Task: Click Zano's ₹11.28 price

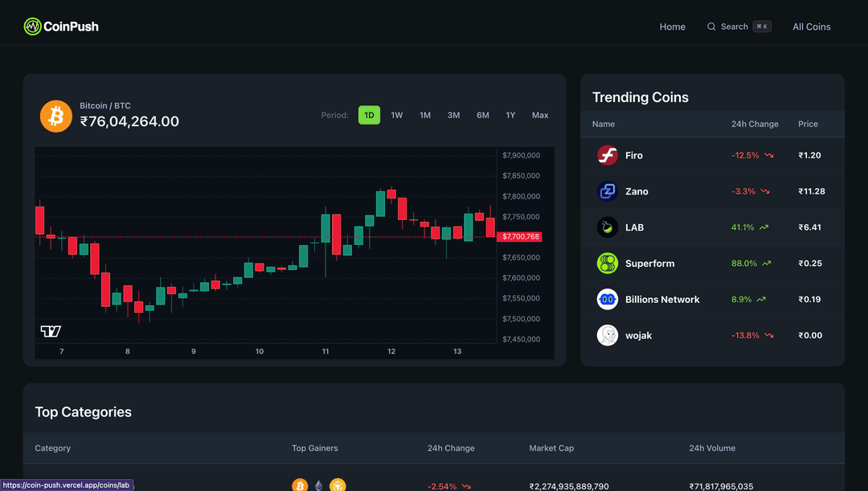Action: click(x=812, y=191)
